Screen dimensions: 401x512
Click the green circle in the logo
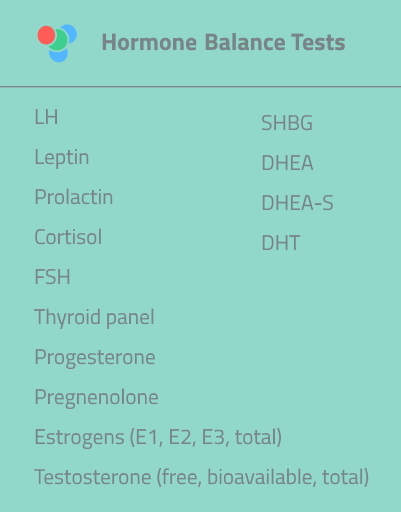[x=58, y=40]
